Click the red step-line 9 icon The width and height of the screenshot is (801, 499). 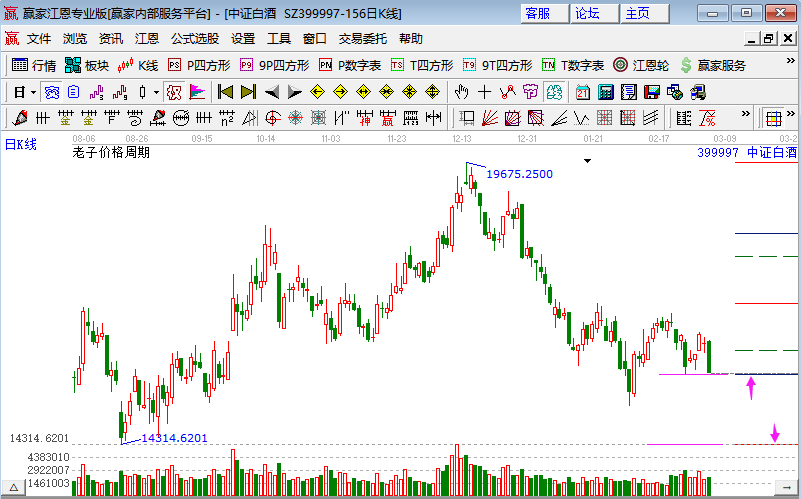point(120,92)
